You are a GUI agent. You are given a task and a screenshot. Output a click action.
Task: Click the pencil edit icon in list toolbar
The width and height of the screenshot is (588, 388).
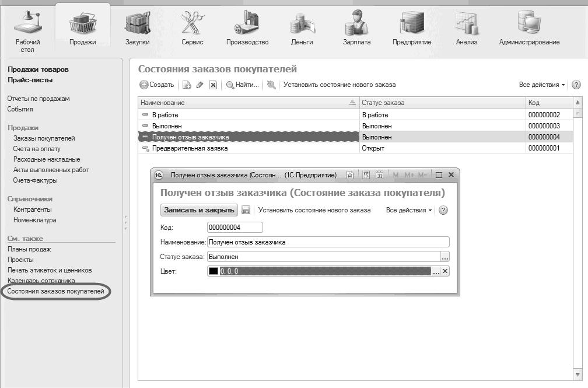[x=200, y=85]
